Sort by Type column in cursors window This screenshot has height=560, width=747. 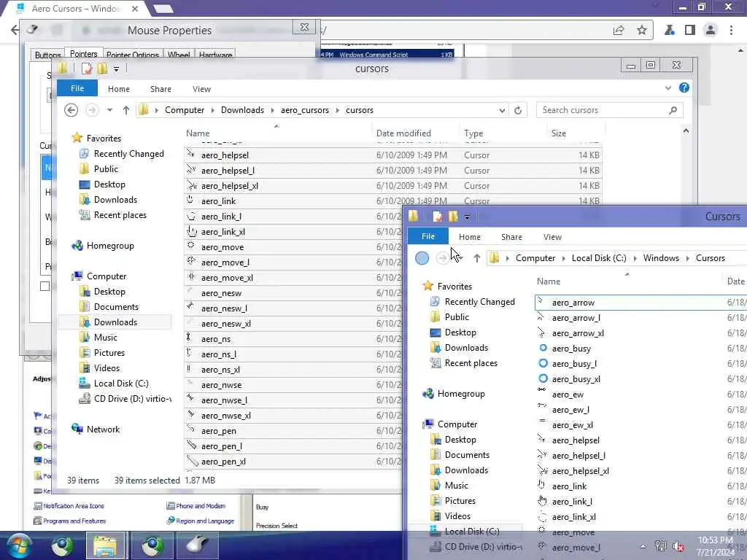tap(473, 133)
